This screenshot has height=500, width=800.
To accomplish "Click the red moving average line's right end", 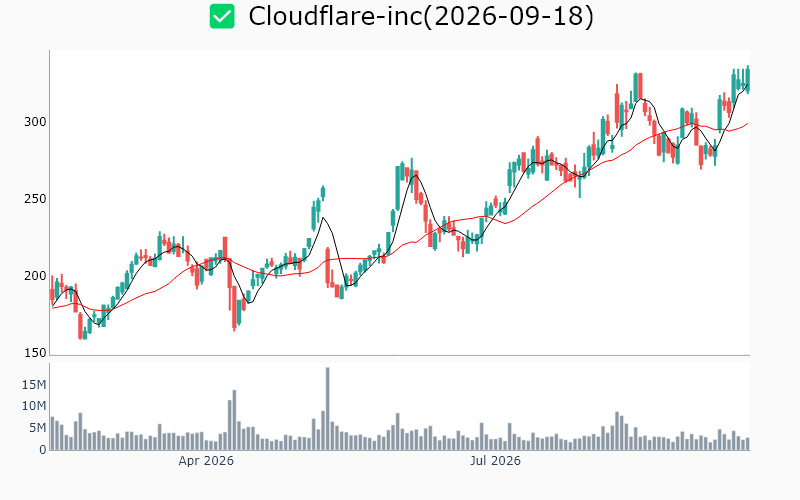I will (747, 123).
